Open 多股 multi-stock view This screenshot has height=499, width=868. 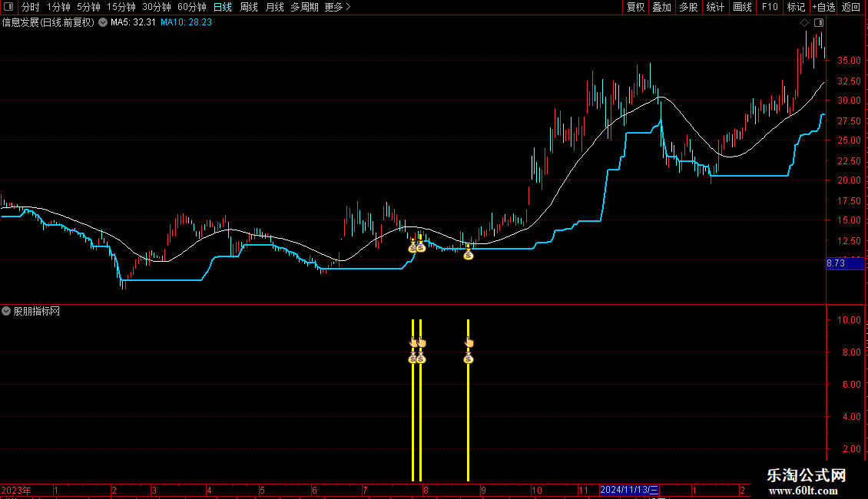[x=688, y=7]
